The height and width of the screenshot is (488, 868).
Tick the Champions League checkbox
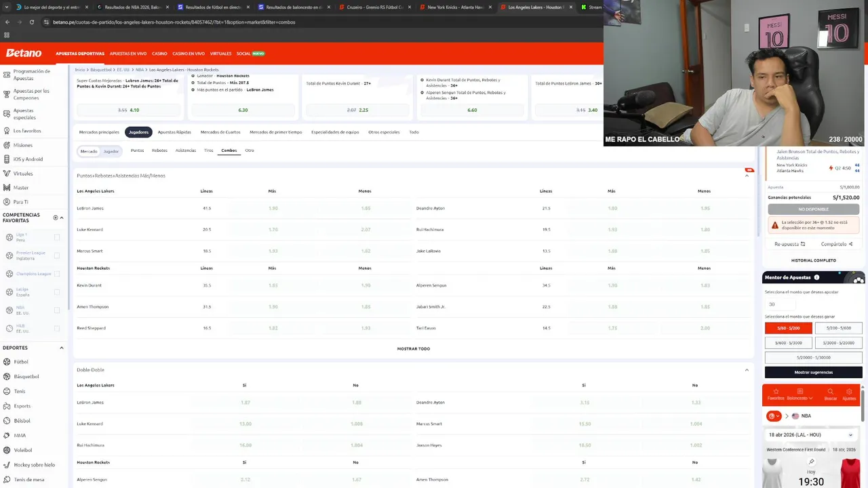[57, 274]
